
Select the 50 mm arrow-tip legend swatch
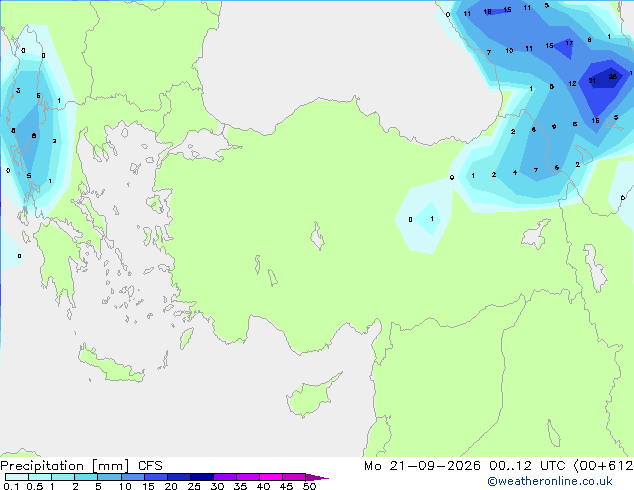click(317, 477)
